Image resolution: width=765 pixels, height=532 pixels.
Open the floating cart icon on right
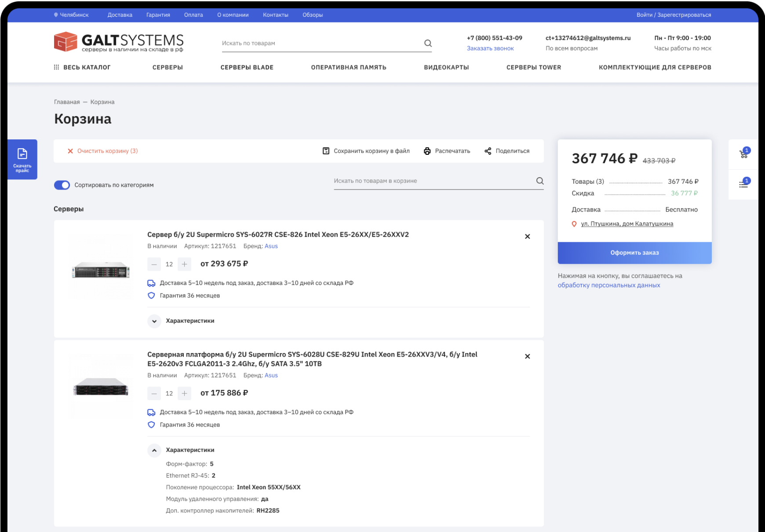tap(743, 154)
